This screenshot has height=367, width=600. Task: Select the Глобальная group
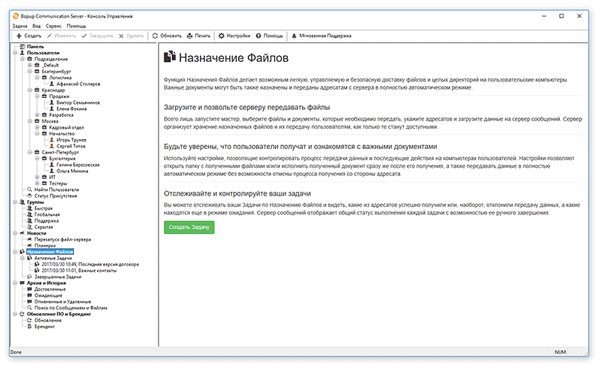click(x=47, y=214)
